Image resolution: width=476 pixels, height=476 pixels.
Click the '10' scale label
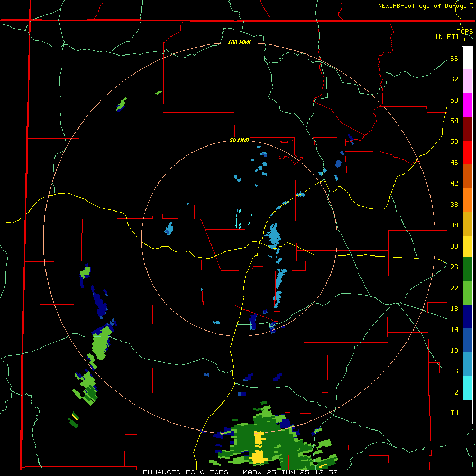click(x=454, y=350)
